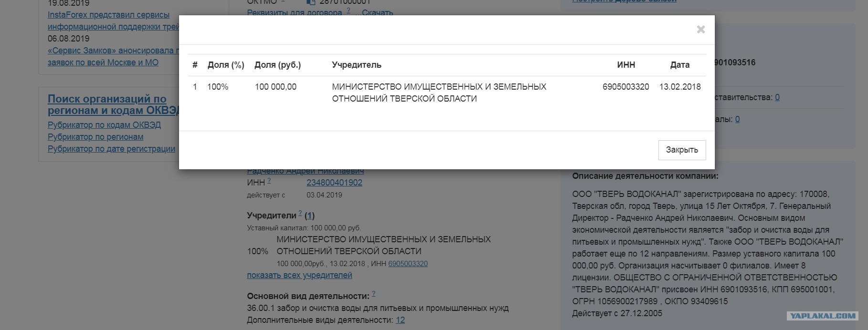868x330 pixels.
Task: Open founders count link (1)
Action: 309,216
